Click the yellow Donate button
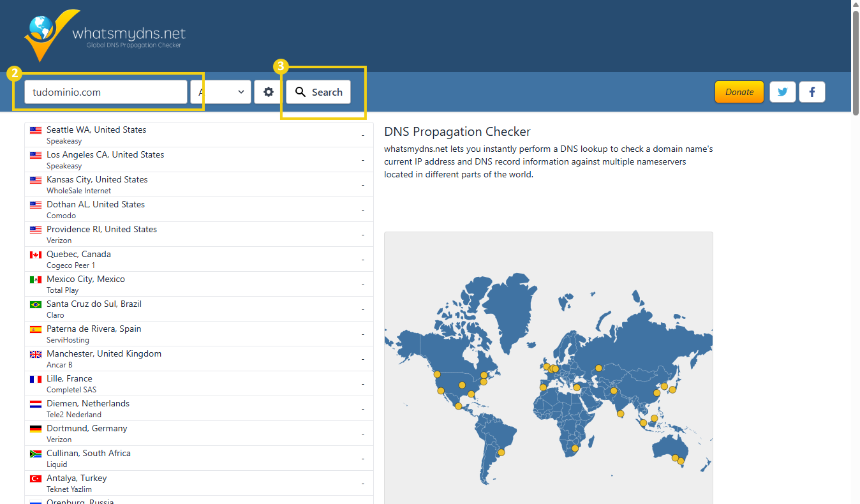Viewport: 860px width, 504px height. (x=739, y=92)
